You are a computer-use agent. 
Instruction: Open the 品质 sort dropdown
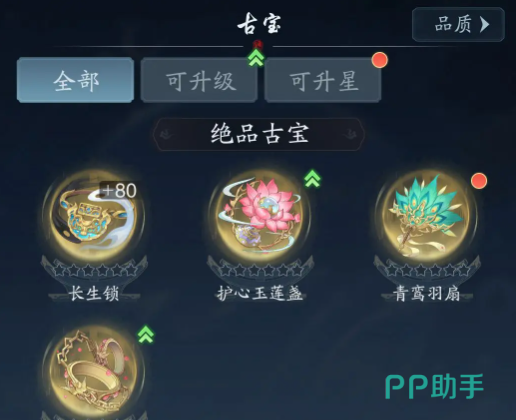click(458, 24)
